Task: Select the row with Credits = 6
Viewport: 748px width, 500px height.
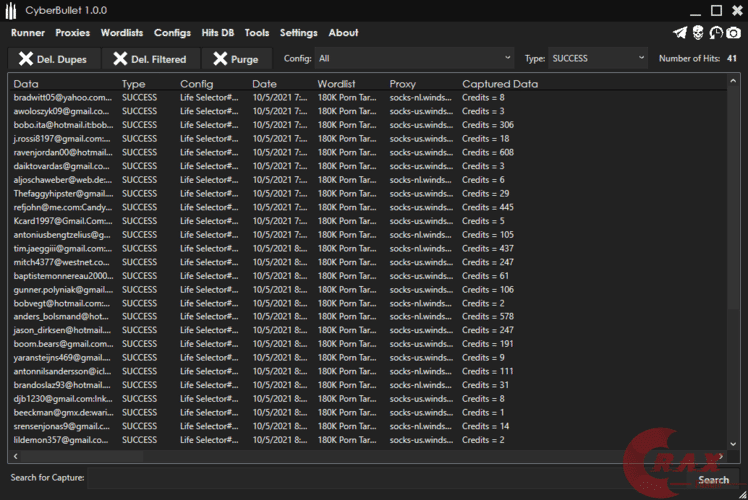Action: pyautogui.click(x=367, y=180)
